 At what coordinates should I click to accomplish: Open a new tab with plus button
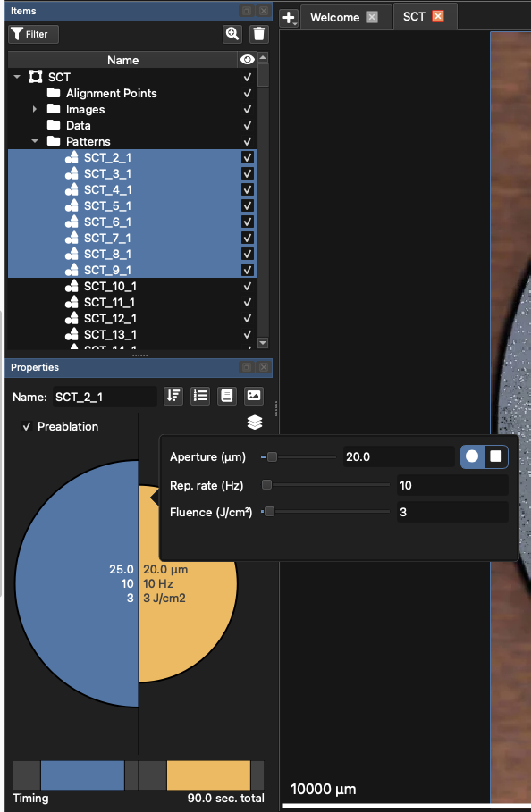coord(289,18)
